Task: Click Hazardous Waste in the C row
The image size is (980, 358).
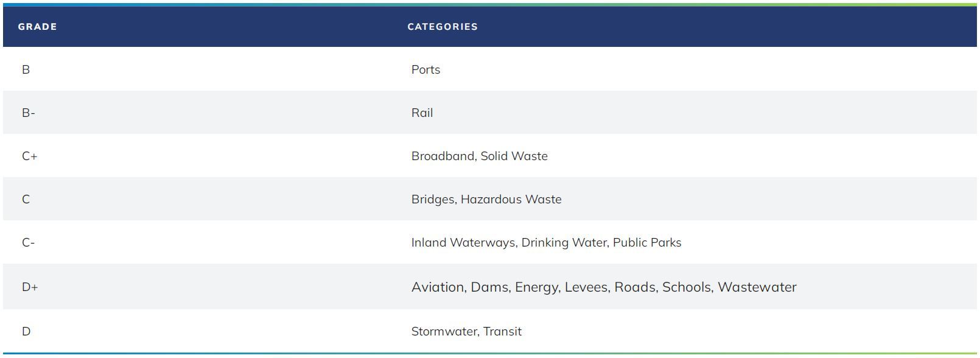Action: pos(511,199)
